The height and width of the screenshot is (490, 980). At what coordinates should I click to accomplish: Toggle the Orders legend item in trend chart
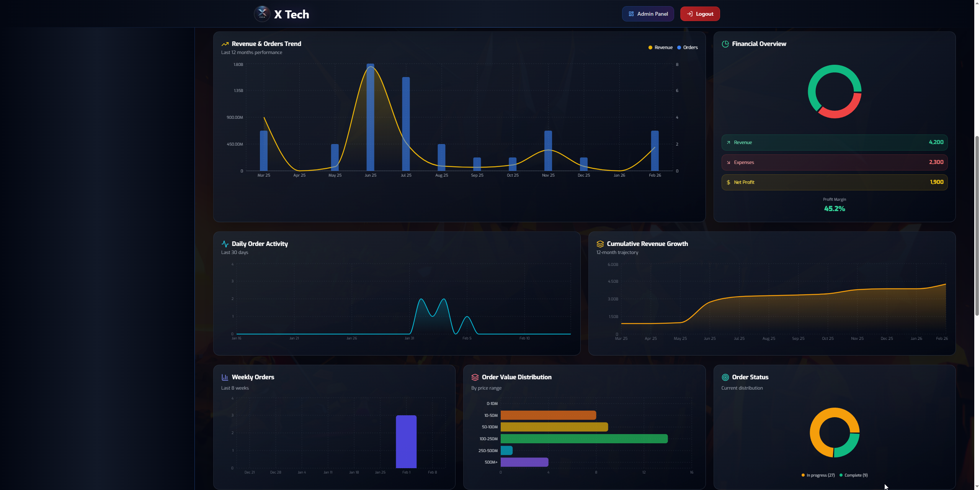point(688,48)
